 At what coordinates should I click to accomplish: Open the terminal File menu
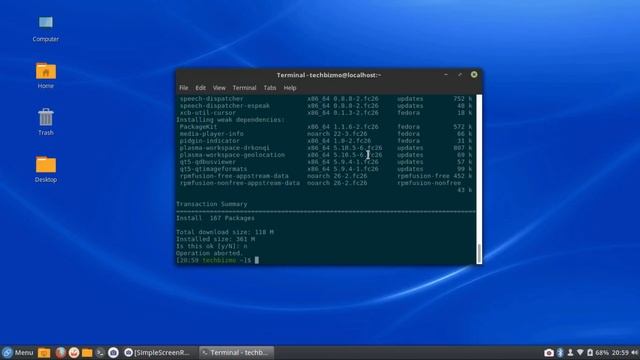tap(184, 88)
